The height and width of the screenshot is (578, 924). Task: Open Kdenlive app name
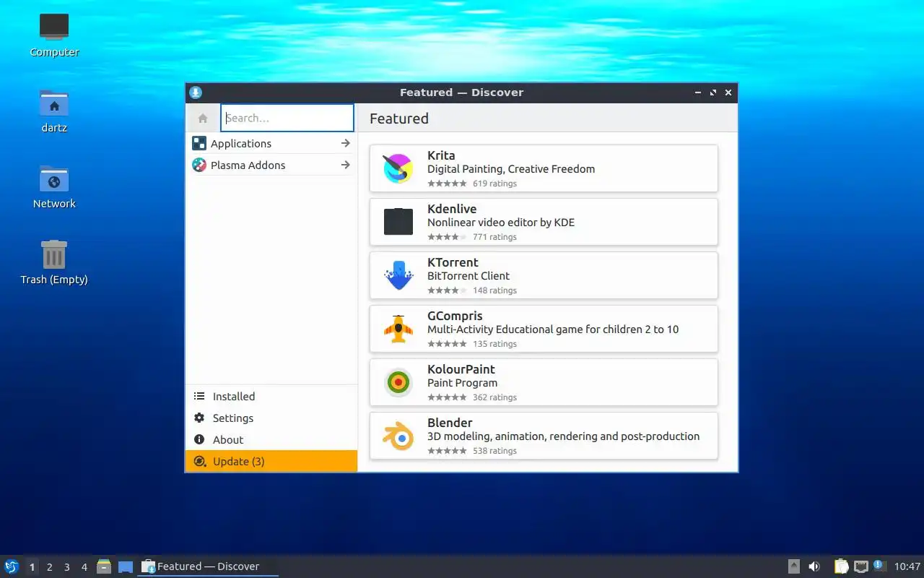pos(452,209)
